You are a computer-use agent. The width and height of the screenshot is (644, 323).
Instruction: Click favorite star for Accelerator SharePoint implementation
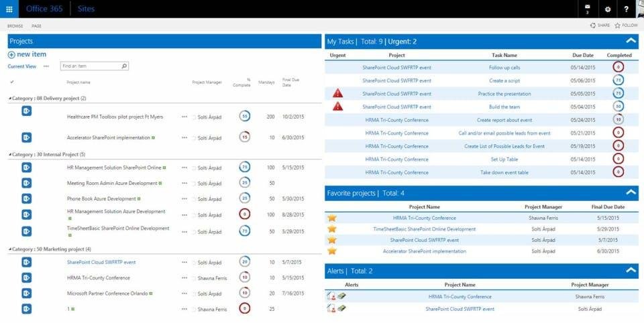332,251
